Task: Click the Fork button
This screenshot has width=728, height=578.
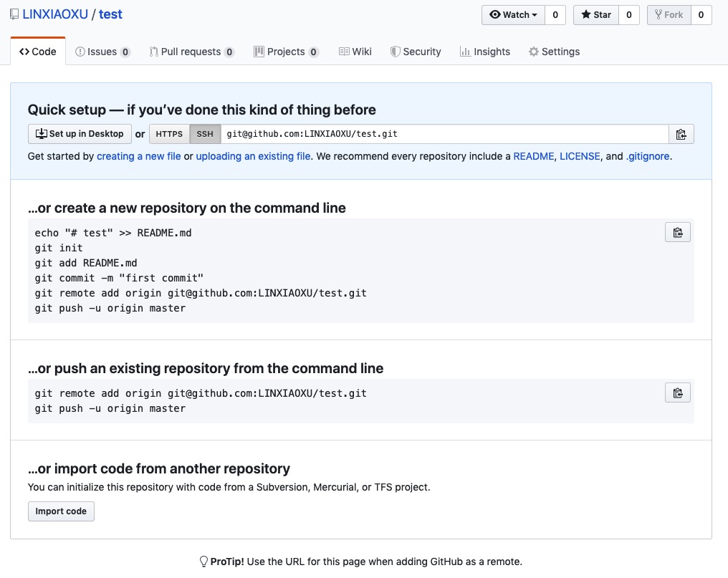Action: [669, 15]
